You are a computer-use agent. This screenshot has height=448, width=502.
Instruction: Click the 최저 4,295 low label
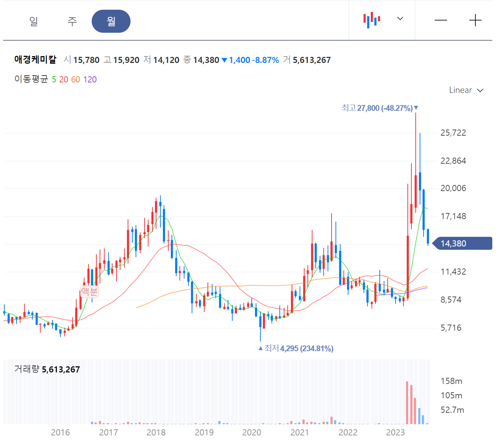point(296,348)
